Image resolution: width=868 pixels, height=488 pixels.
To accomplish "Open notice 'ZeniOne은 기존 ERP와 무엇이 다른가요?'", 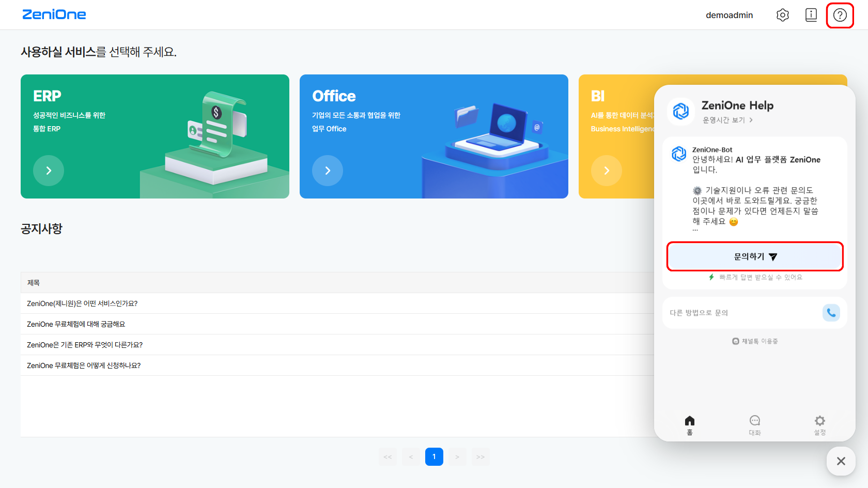I will coord(85,345).
